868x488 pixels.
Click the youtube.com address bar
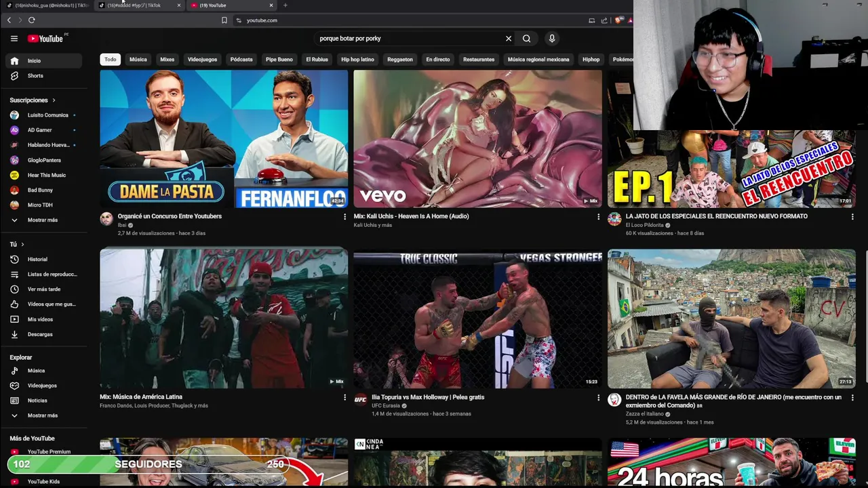tap(407, 20)
